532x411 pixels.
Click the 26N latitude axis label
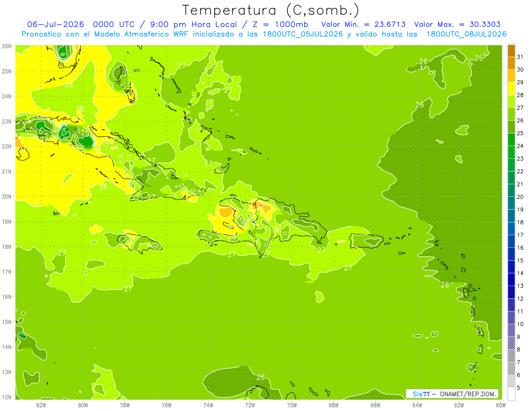pos(6,46)
